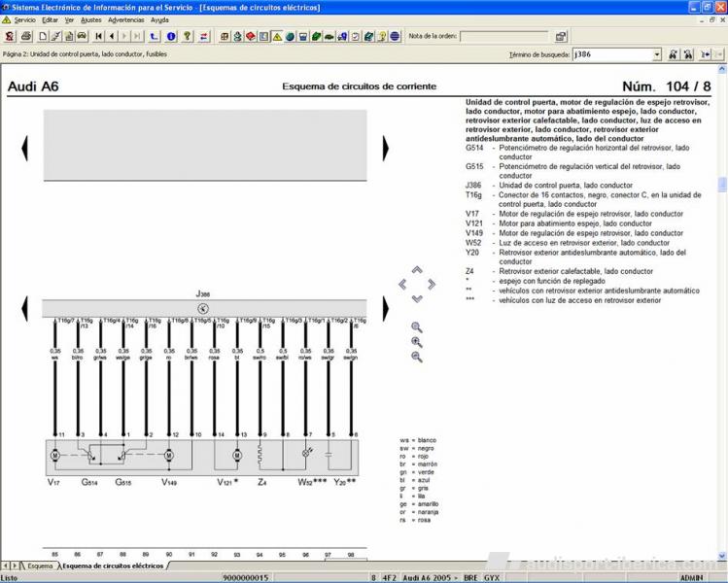
Task: Click the second binoculars search-next icon
Action: [688, 54]
